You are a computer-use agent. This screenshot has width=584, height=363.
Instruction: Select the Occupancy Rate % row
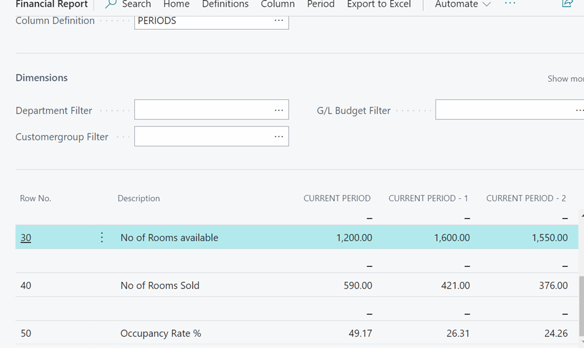pyautogui.click(x=296, y=333)
